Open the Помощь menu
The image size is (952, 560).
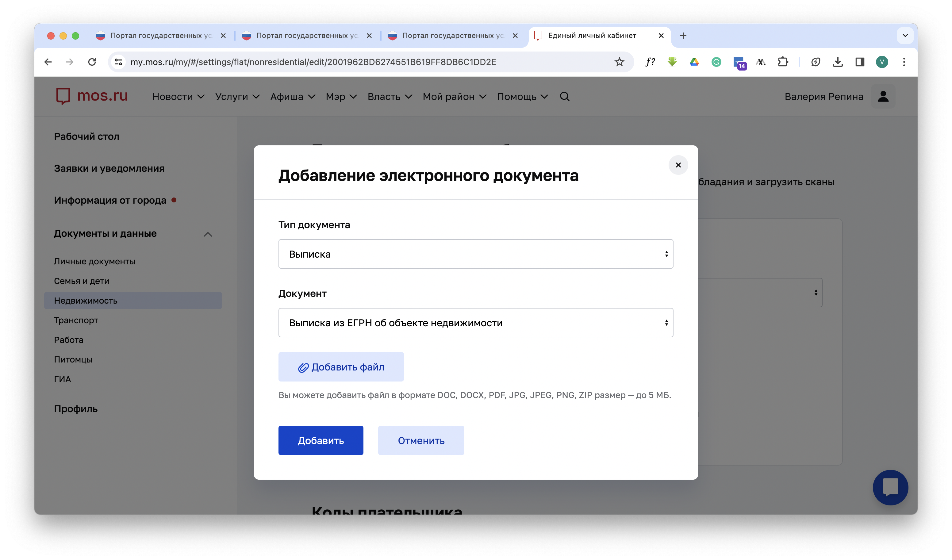click(x=523, y=97)
